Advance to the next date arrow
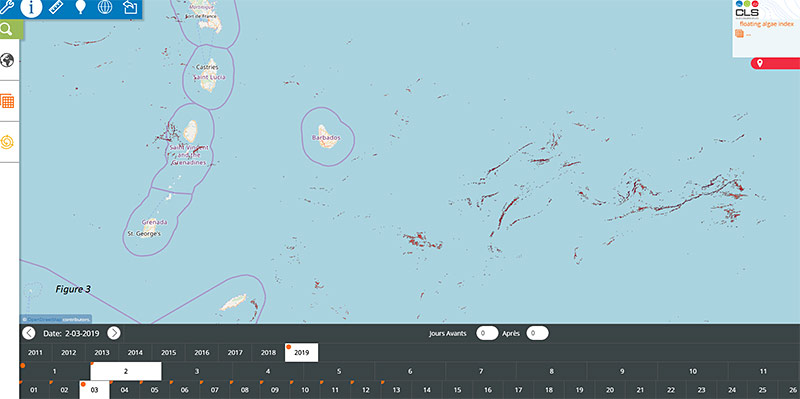The width and height of the screenshot is (800, 399). (x=114, y=334)
